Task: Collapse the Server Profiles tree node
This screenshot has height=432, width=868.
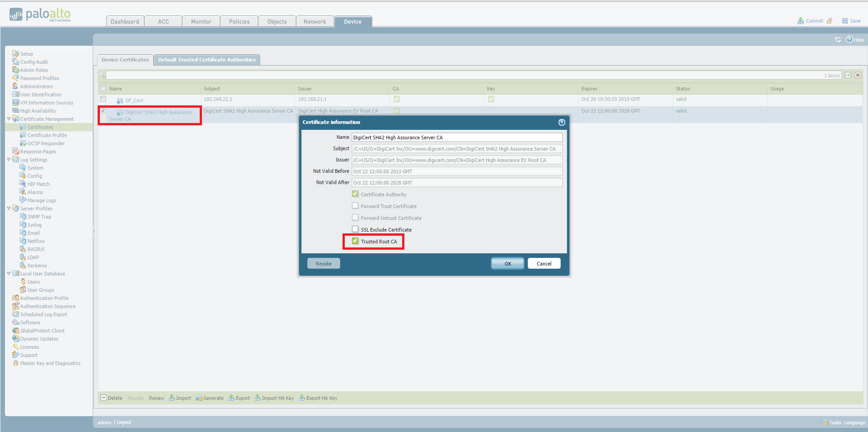Action: coord(9,209)
